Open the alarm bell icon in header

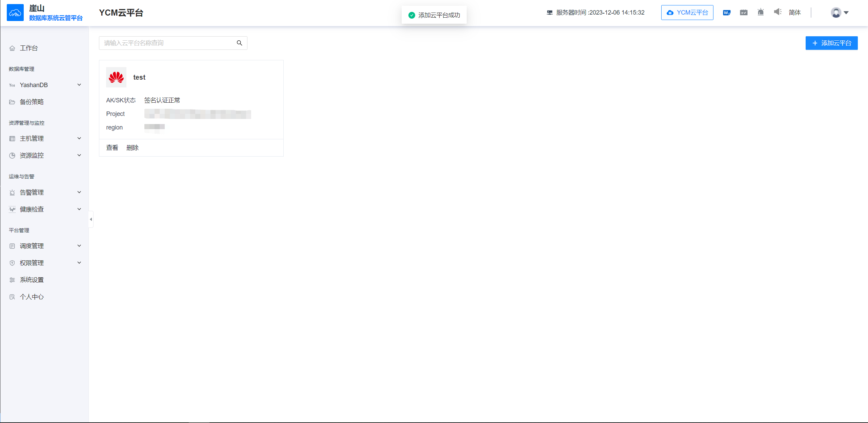point(761,13)
